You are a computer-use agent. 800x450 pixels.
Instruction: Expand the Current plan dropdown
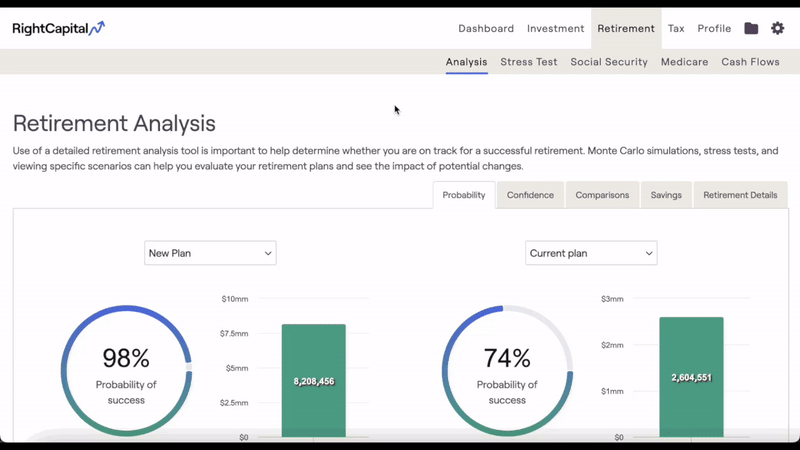pos(591,253)
